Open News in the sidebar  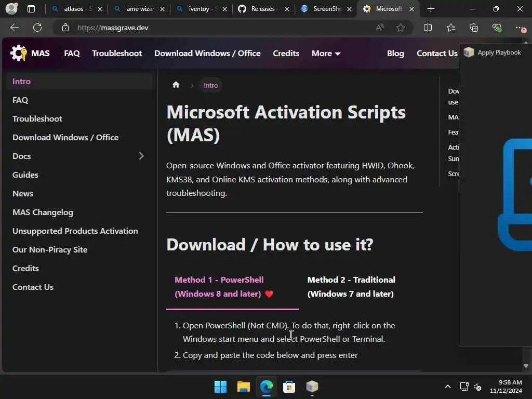pos(79,193)
